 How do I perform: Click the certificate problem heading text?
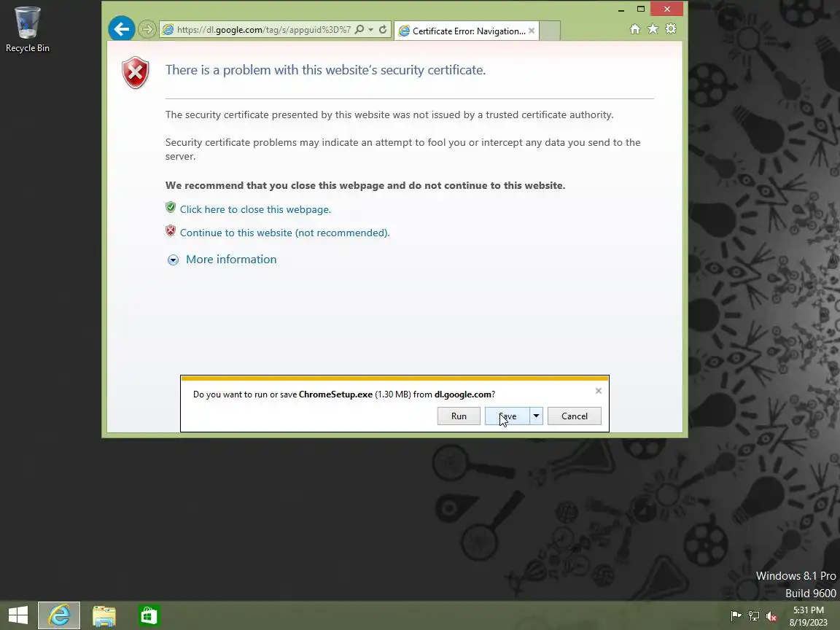point(325,70)
